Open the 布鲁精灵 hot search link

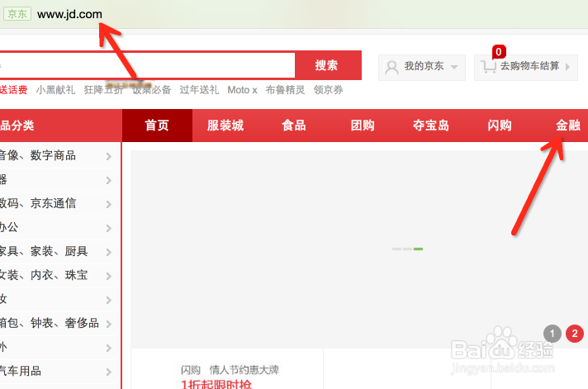(285, 90)
